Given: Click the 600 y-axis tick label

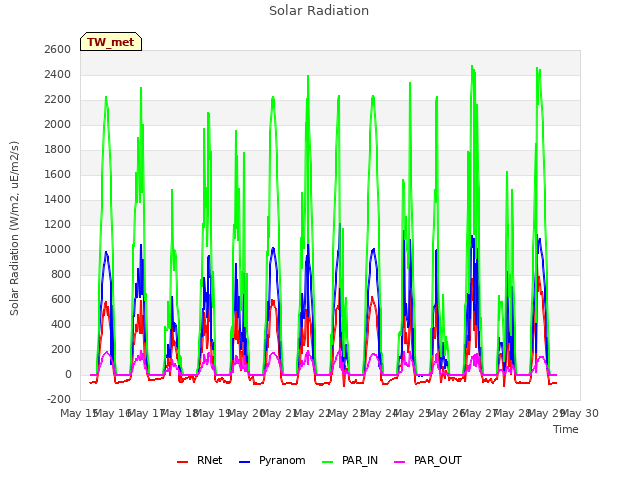Looking at the screenshot, I should pyautogui.click(x=61, y=299).
